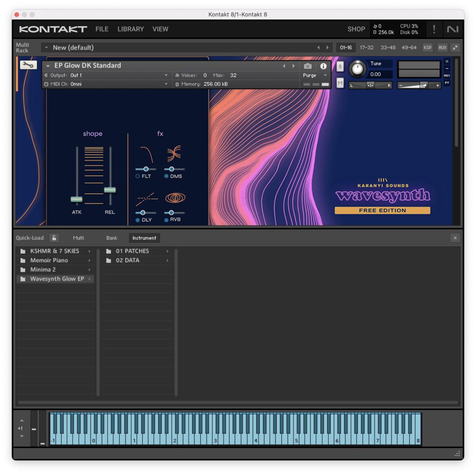The image size is (476, 474).
Task: Select next instrument preset arrow
Action: tap(294, 66)
